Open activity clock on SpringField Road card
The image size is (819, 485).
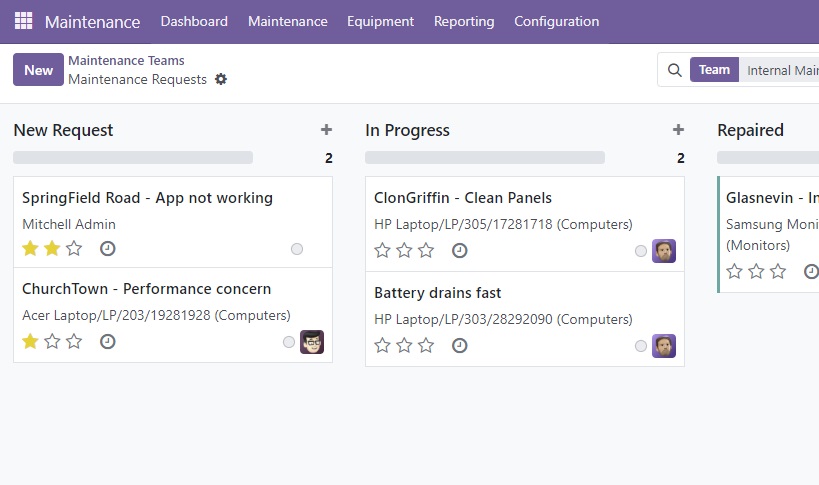pos(108,248)
